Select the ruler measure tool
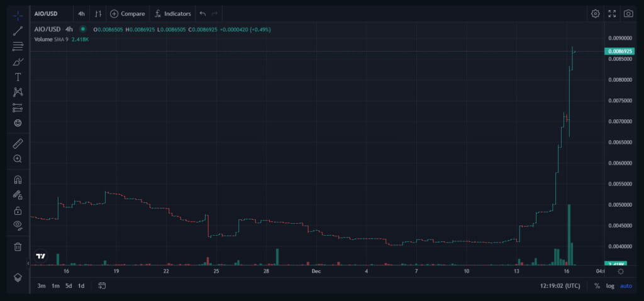Screen dimensions: 644x301 click(x=18, y=144)
